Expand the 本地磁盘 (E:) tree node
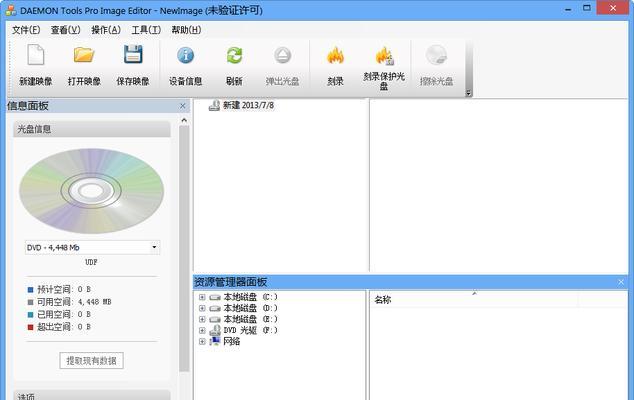The height and width of the screenshot is (400, 634). click(x=202, y=320)
